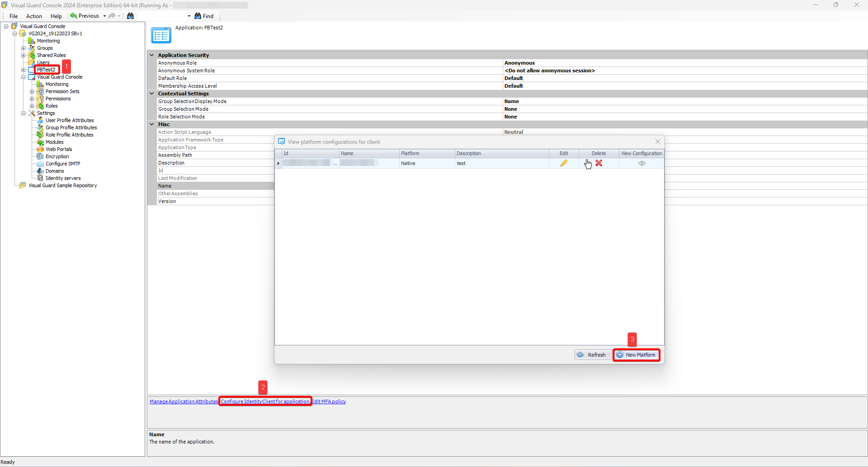Open the Edit MFA policy link
The height and width of the screenshot is (467, 868).
pos(329,401)
